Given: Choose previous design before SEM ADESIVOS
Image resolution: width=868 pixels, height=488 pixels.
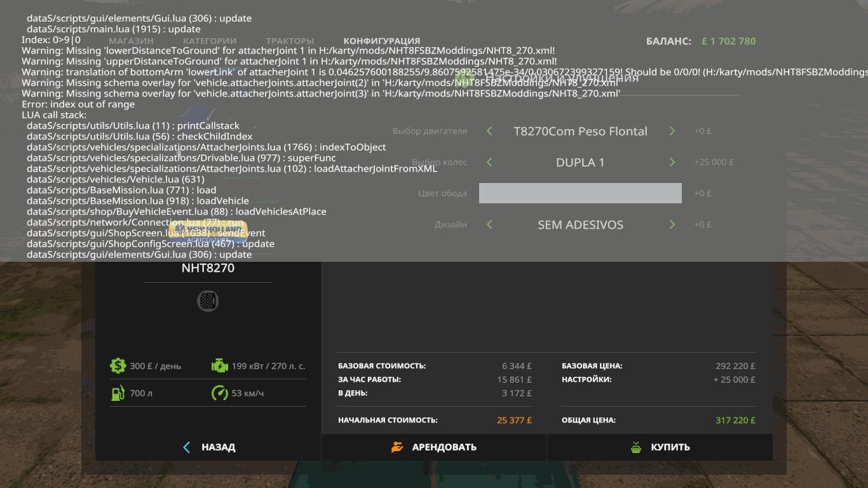Looking at the screenshot, I should click(489, 224).
